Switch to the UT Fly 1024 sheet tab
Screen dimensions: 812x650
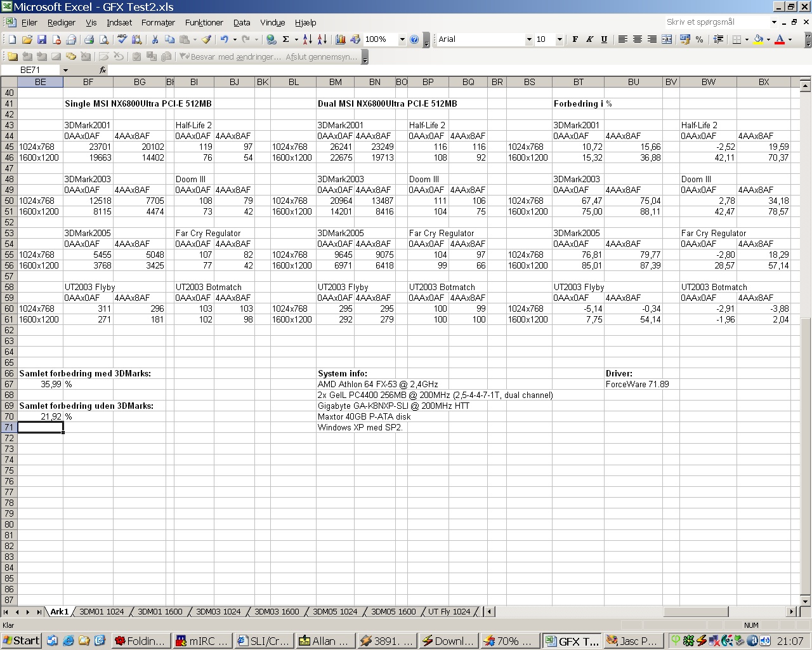point(449,612)
